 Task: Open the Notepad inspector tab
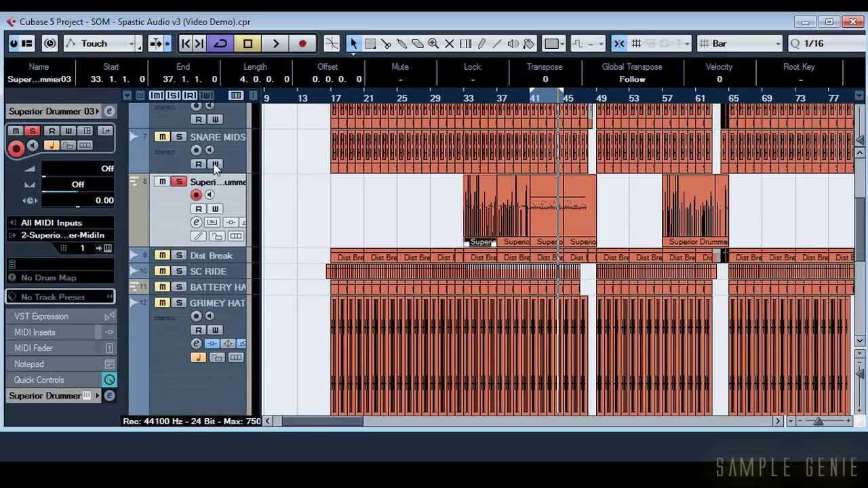61,364
